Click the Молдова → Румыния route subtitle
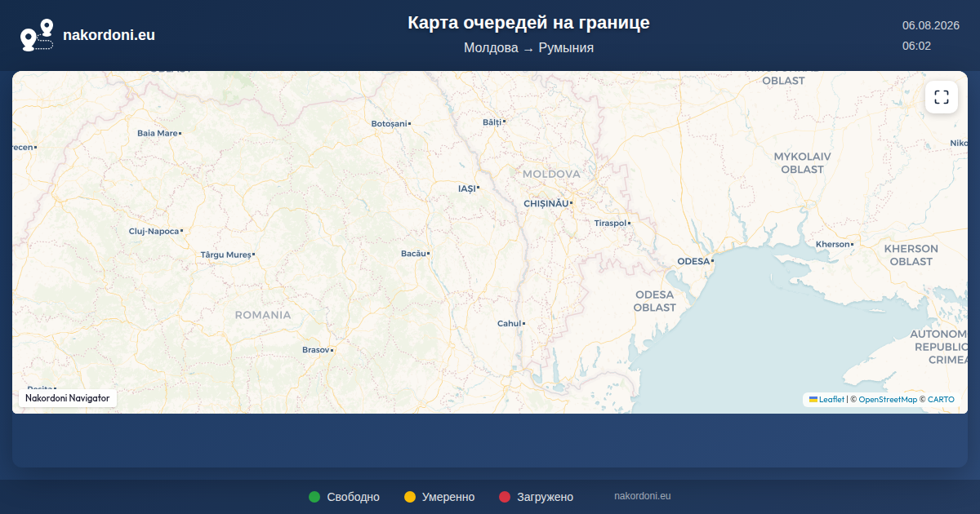 pyautogui.click(x=528, y=48)
